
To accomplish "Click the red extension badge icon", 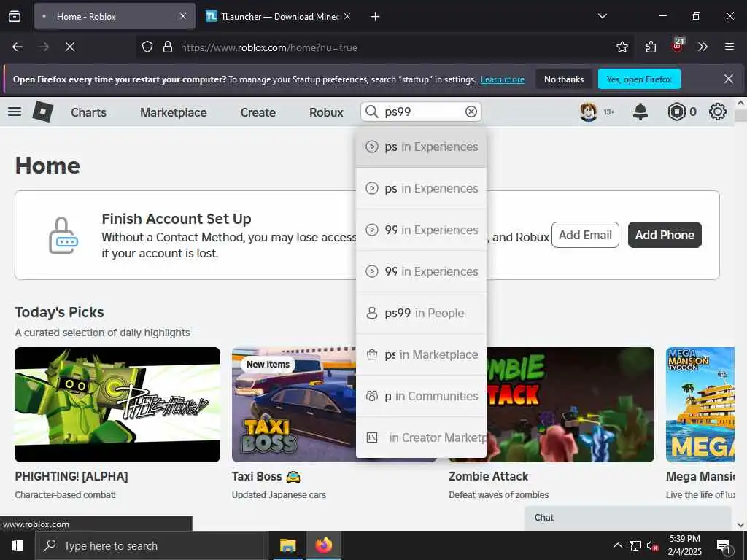I will click(x=678, y=46).
